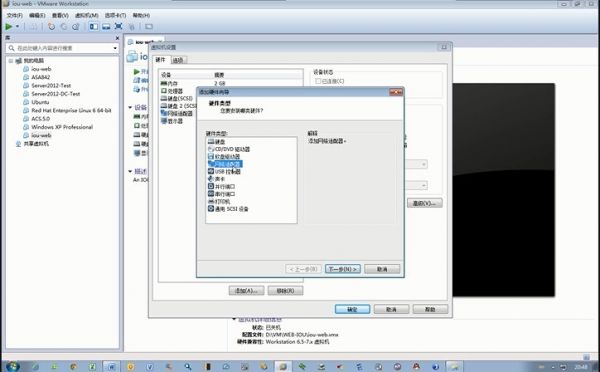This screenshot has width=600, height=372.
Task: Confirm settings with the 确定 button
Action: coord(352,309)
